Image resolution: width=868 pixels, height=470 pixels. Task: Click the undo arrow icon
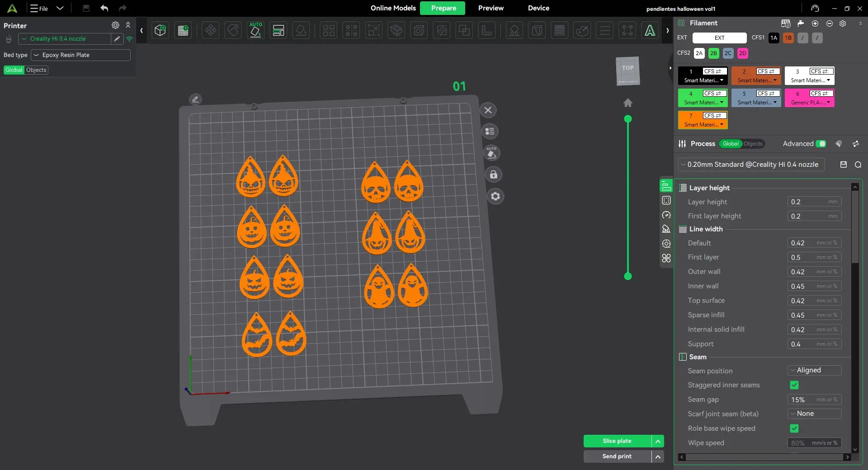coord(104,8)
